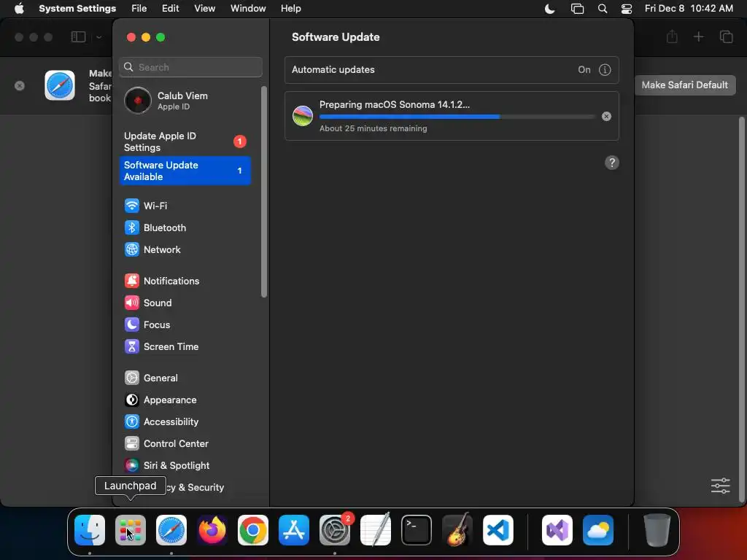Click Stage Manager icon in menu bar
747x560 pixels.
pos(578,9)
